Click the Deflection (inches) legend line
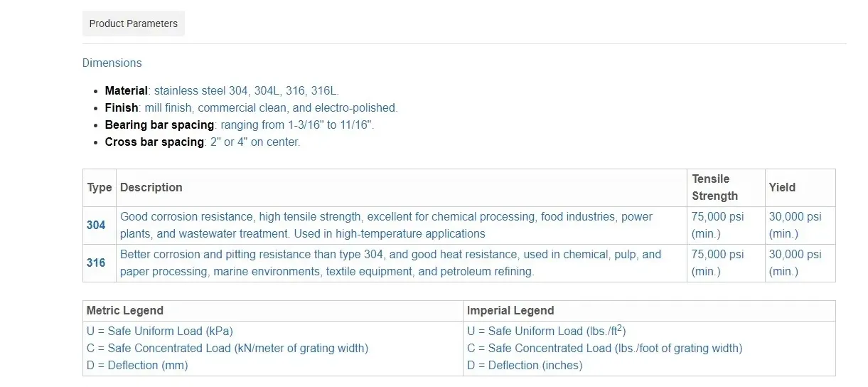This screenshot has width=868, height=387. 525,365
